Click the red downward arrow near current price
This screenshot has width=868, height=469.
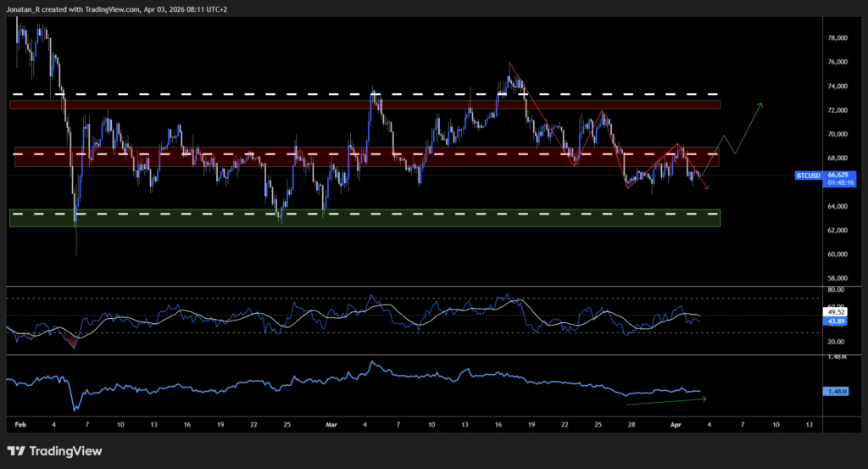pyautogui.click(x=705, y=187)
